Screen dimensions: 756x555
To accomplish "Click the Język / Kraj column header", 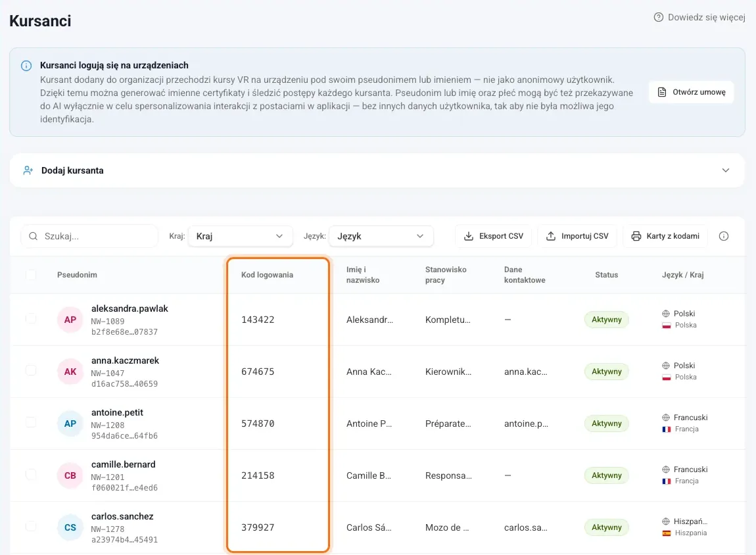I will 683,275.
